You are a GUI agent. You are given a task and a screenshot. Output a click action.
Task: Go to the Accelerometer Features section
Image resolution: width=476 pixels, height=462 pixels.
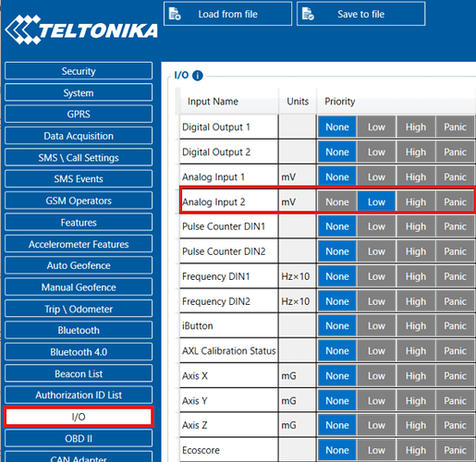tap(79, 244)
